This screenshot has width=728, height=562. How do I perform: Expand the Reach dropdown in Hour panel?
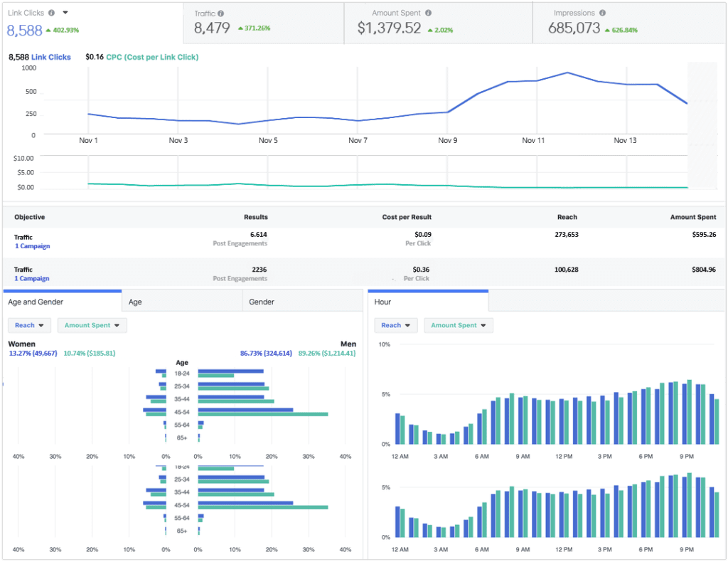coord(395,325)
